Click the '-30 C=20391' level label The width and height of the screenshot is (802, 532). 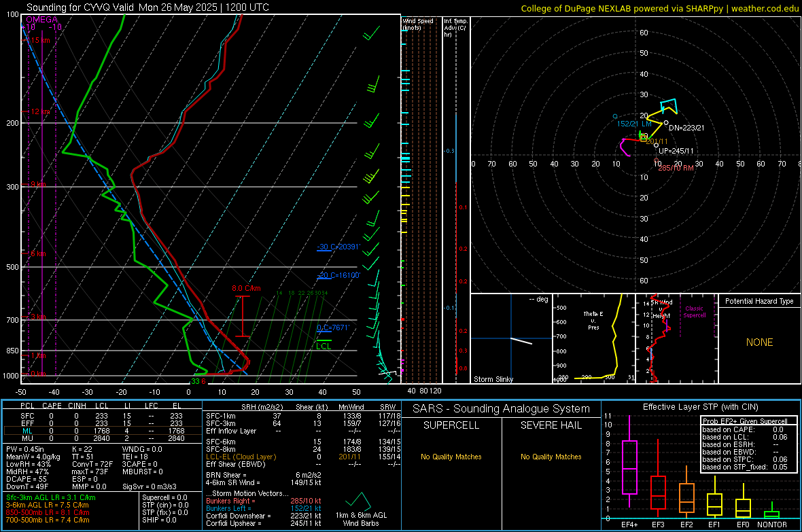(338, 247)
